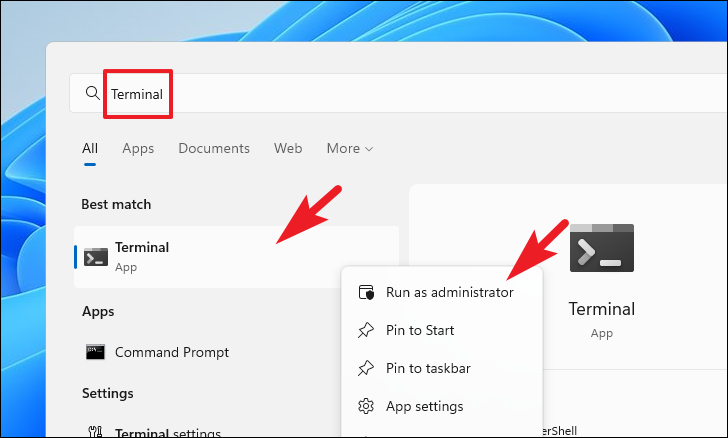Viewport: 728px width, 438px height.
Task: Click the App settings gear icon
Action: click(x=366, y=406)
